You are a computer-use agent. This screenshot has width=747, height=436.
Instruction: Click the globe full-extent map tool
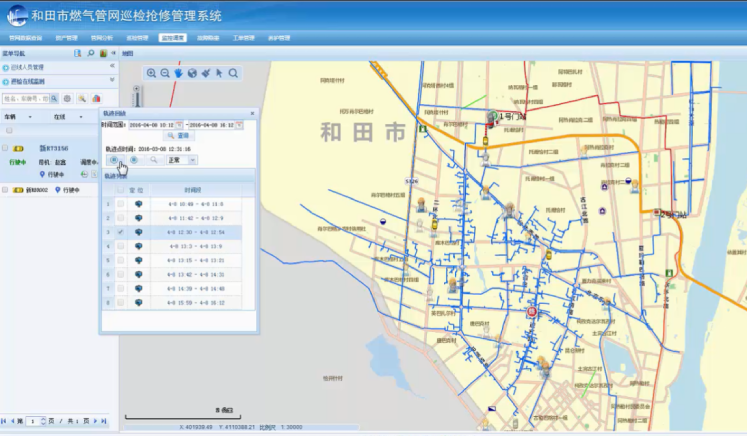click(192, 73)
